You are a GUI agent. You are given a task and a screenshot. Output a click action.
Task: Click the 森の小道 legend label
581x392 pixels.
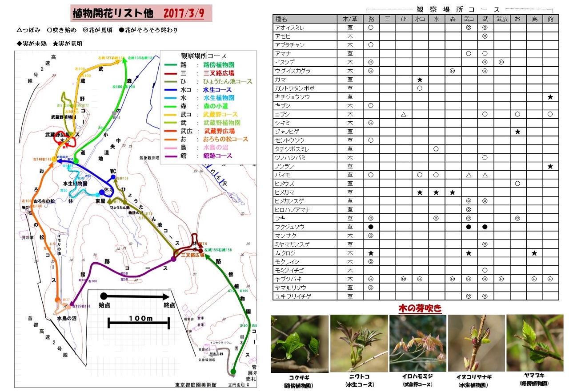[216, 106]
